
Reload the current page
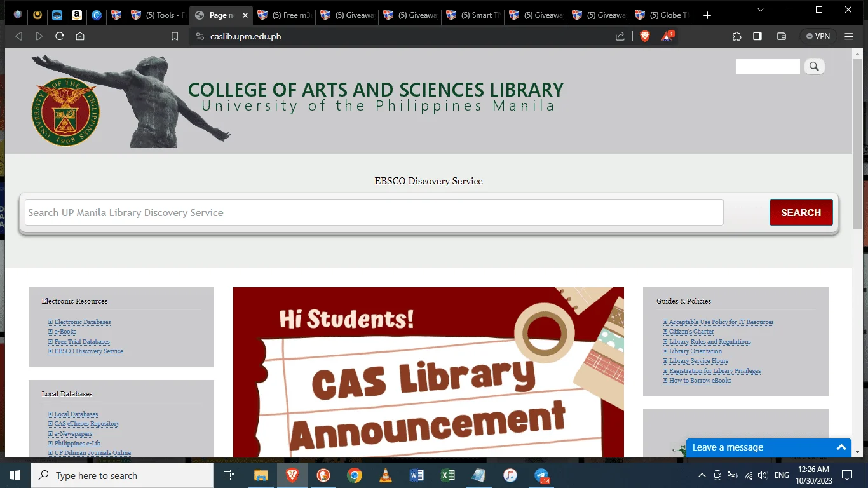60,36
